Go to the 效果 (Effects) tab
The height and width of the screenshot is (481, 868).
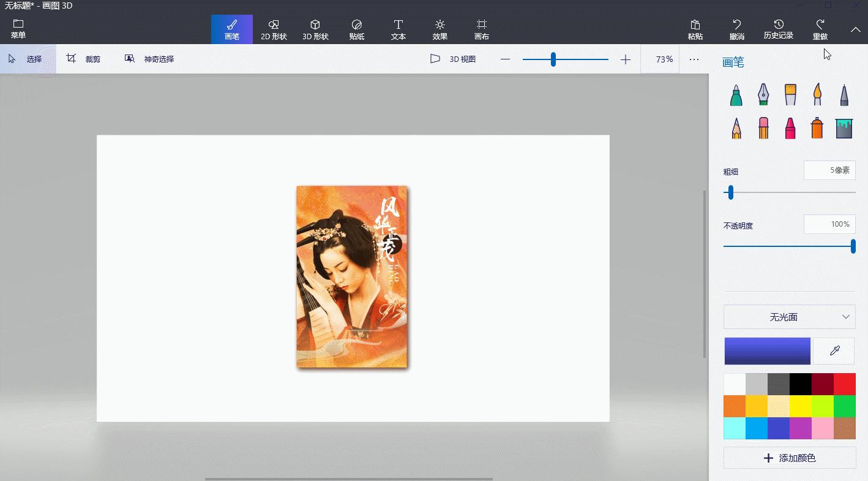(x=440, y=29)
